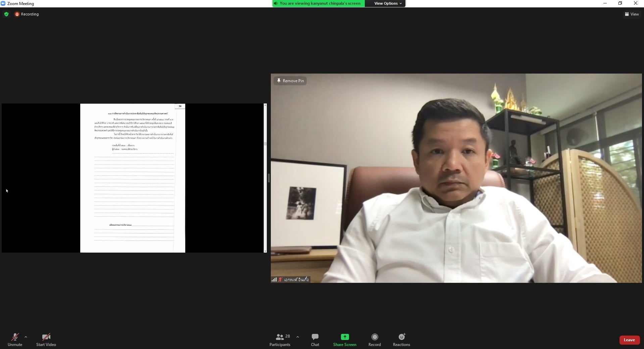Leave the meeting
Screen dimensions: 644x349
click(629, 340)
